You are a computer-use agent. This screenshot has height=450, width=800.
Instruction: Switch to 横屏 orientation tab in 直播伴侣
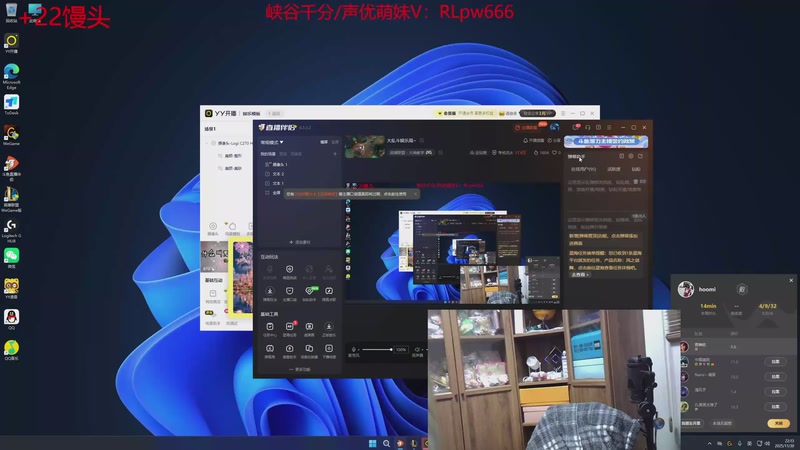324,142
